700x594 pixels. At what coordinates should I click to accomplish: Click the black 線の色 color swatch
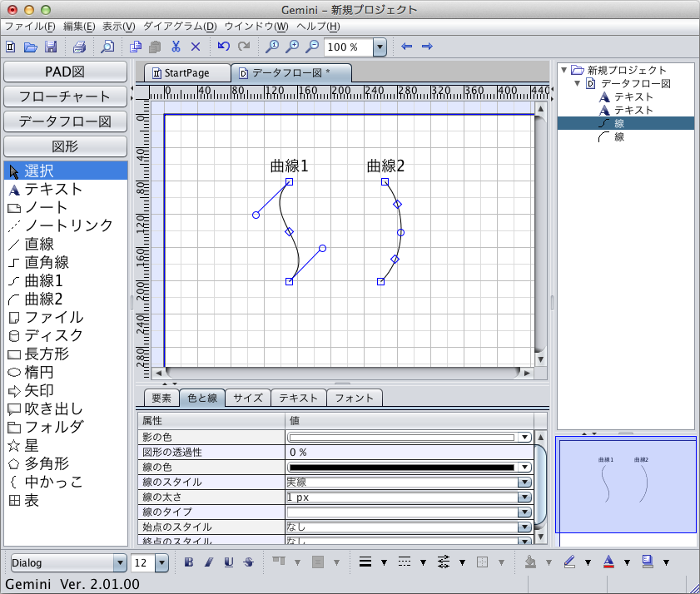(402, 468)
